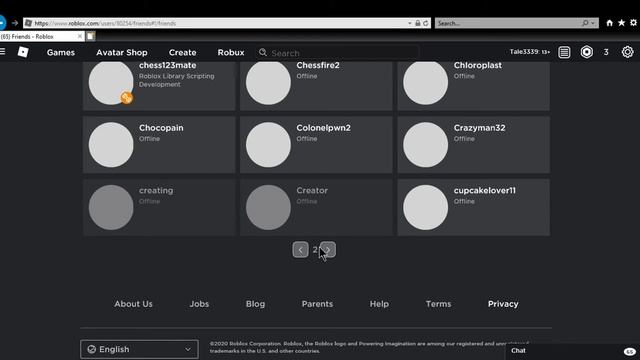Click the Robux currency icon
640x360 pixels.
[x=587, y=52]
